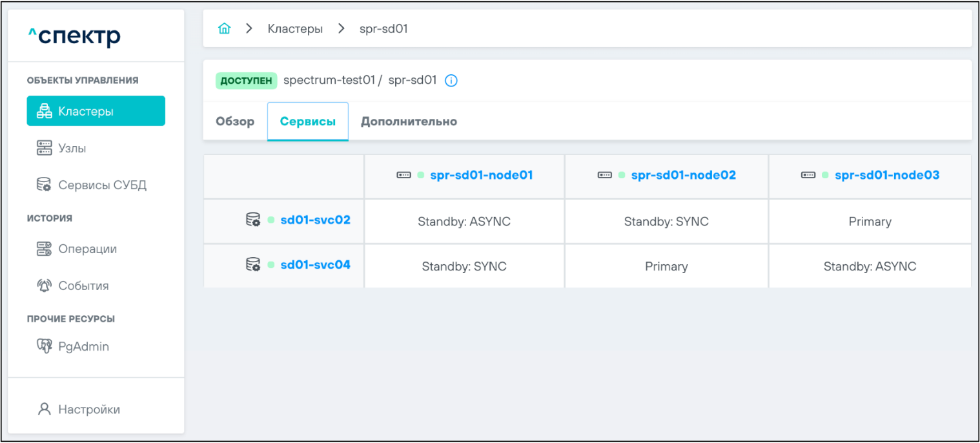Click the database icon beside sd01-svc02
980x443 pixels.
coord(253,220)
